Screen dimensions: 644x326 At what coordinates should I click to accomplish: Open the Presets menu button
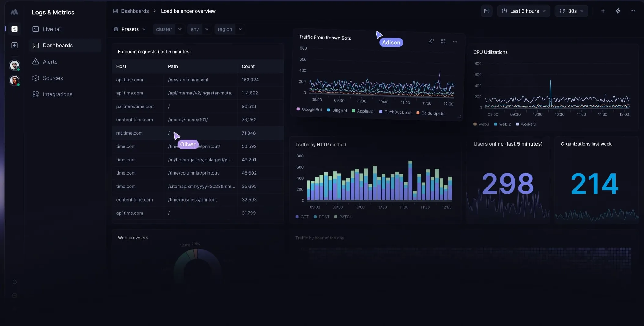[130, 29]
